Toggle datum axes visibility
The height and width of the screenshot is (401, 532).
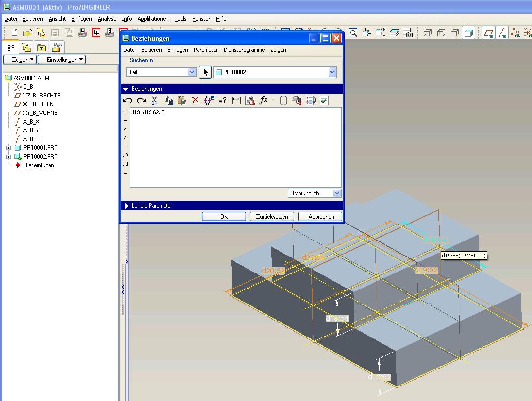502,33
